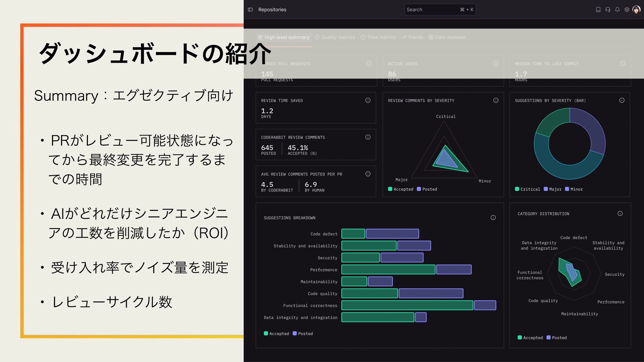This screenshot has width=644, height=362.
Task: Click the Repositories breadcrumb link
Action: (x=272, y=10)
